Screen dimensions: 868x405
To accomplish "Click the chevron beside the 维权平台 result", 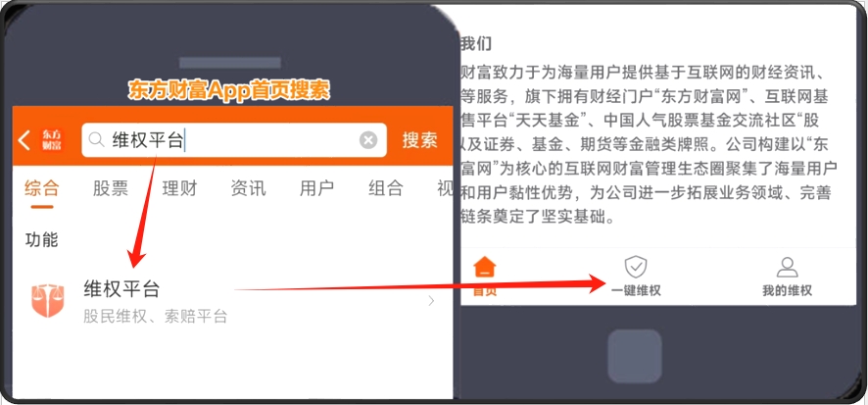I will [x=431, y=301].
